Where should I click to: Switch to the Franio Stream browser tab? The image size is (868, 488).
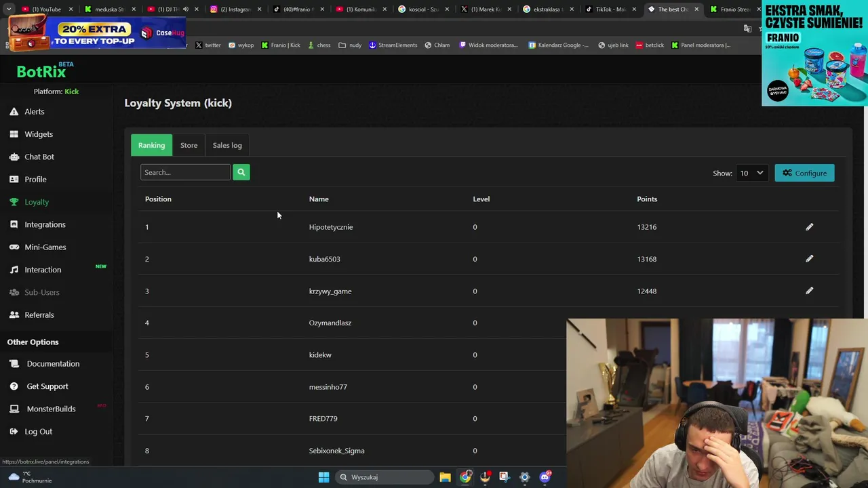(732, 9)
